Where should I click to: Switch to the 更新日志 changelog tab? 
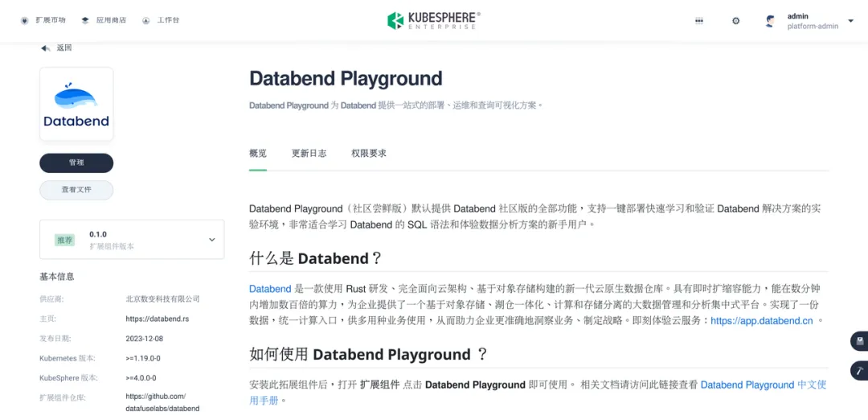click(x=309, y=153)
